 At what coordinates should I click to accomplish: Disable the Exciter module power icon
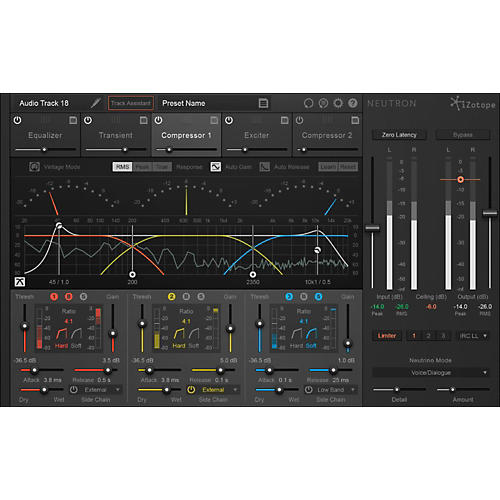[x=229, y=120]
